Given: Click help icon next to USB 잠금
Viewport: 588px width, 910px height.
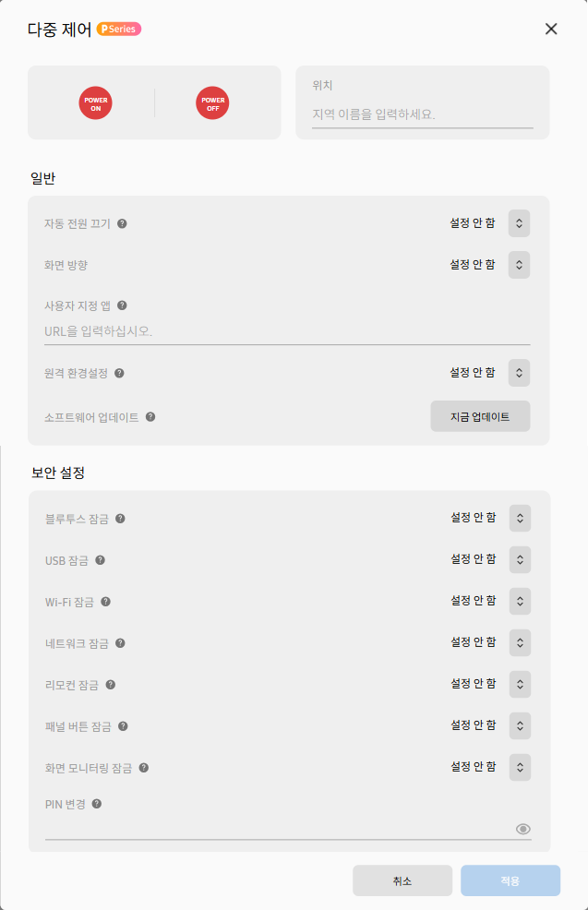Looking at the screenshot, I should (100, 560).
